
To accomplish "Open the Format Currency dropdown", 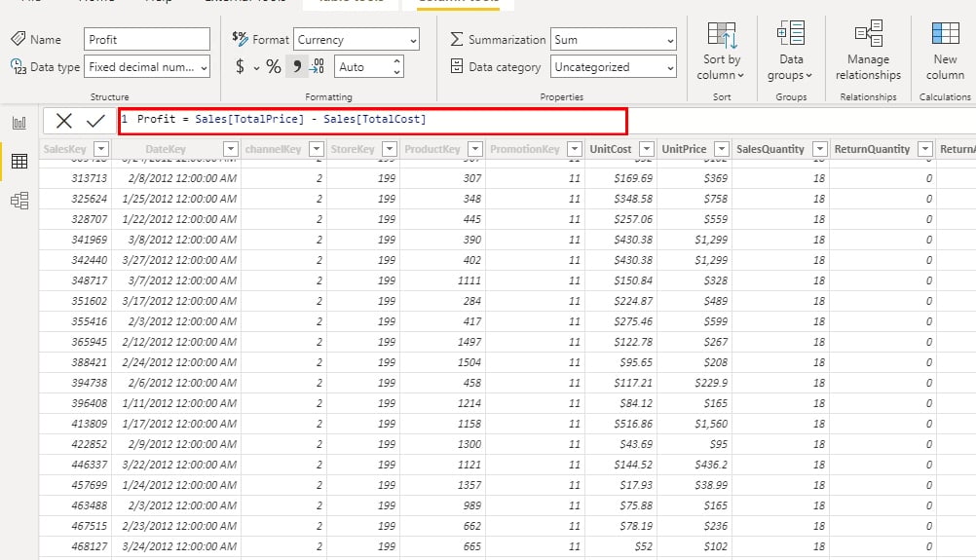I will coord(357,39).
